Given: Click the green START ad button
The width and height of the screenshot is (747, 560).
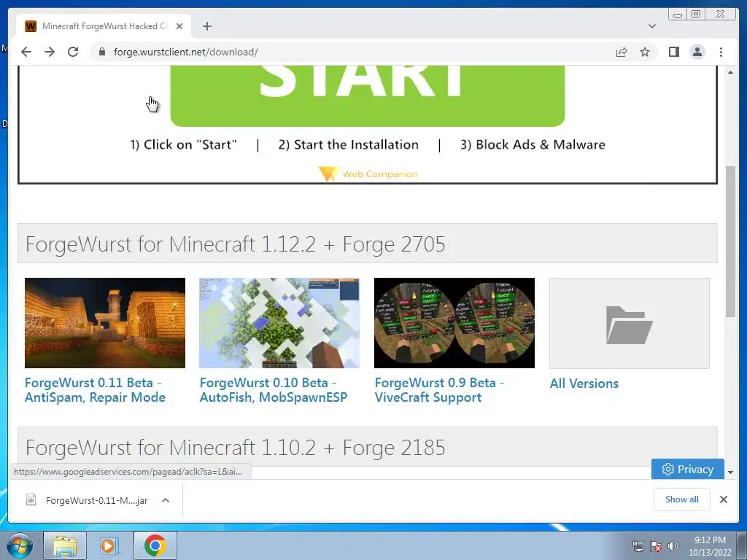Looking at the screenshot, I should click(368, 96).
